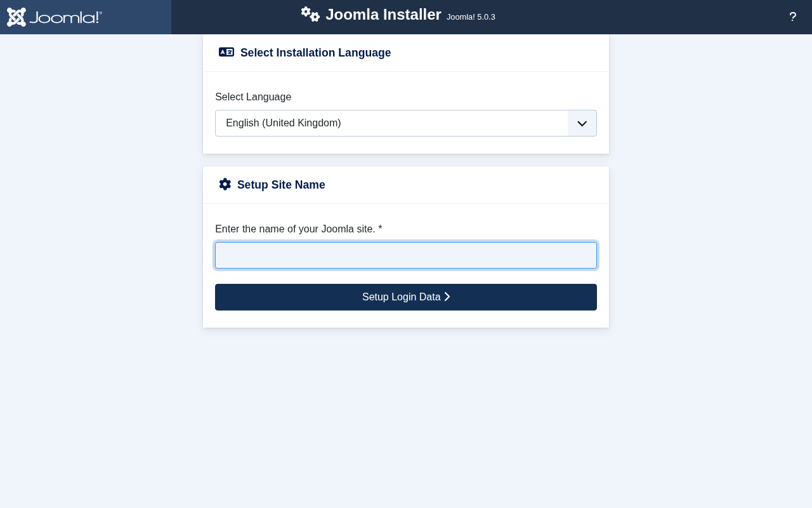Click the Joomla! wordmark text
Image resolution: width=812 pixels, height=508 pixels.
click(x=65, y=17)
